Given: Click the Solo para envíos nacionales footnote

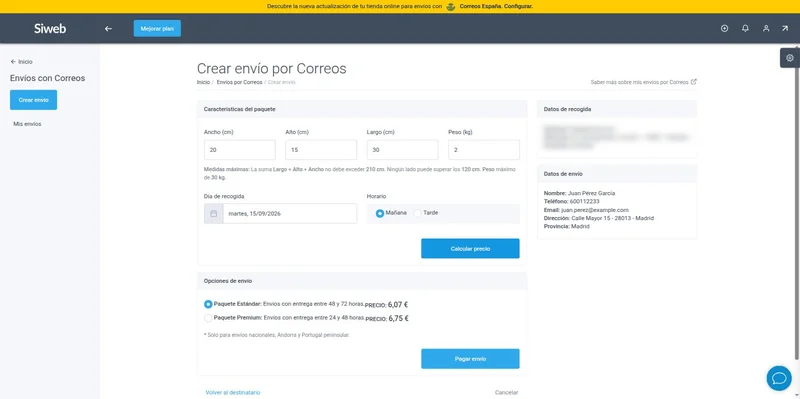Looking at the screenshot, I should point(277,335).
